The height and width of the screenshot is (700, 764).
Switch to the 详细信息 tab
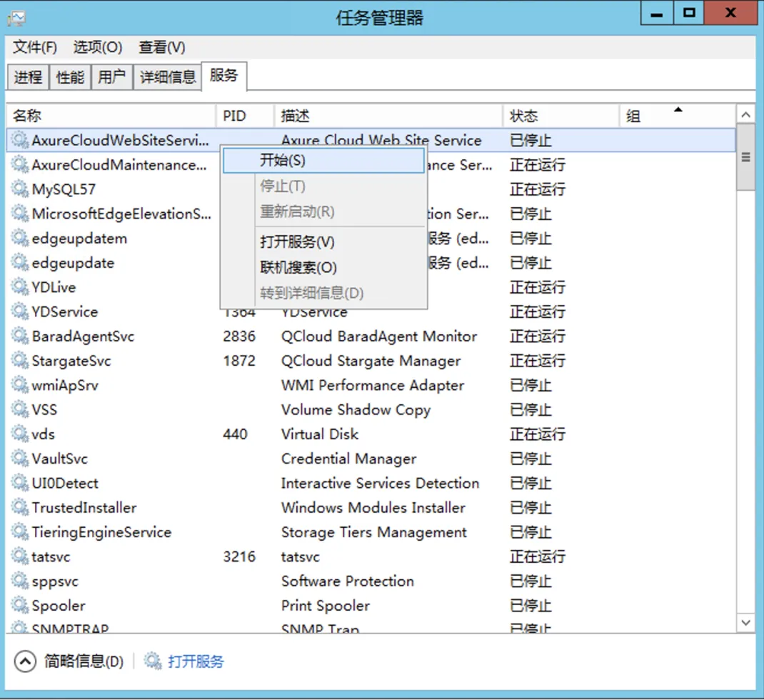[166, 77]
